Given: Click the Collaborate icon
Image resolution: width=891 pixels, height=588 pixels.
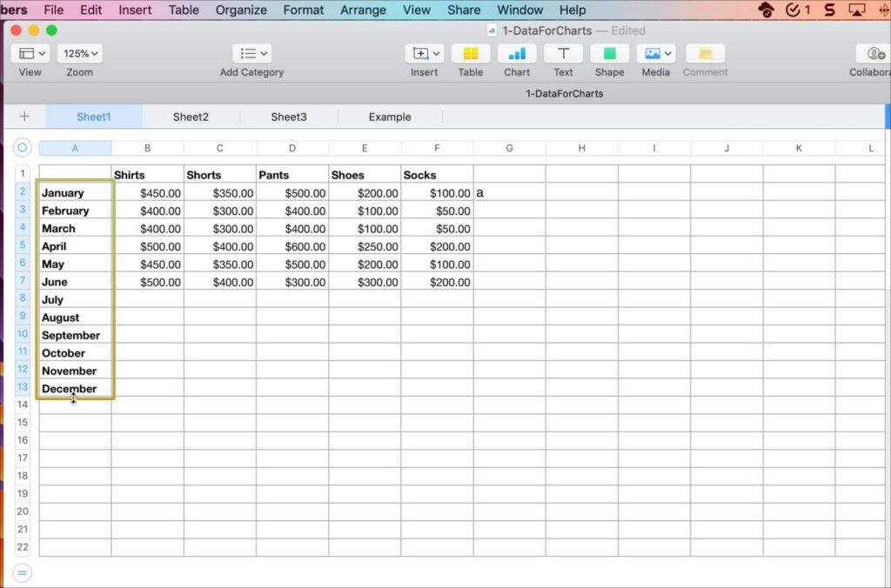Looking at the screenshot, I should (871, 54).
